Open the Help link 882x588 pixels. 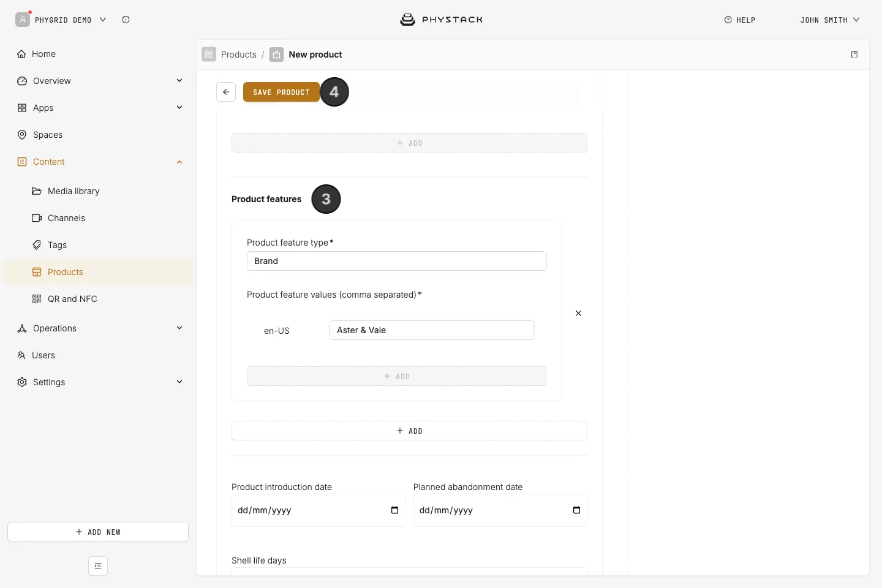pos(740,20)
